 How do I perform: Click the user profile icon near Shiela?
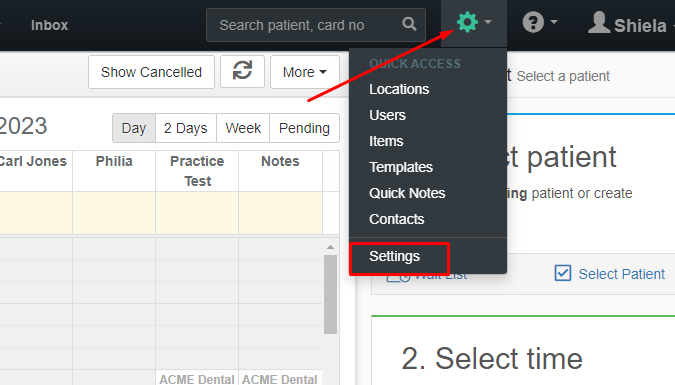pos(599,22)
